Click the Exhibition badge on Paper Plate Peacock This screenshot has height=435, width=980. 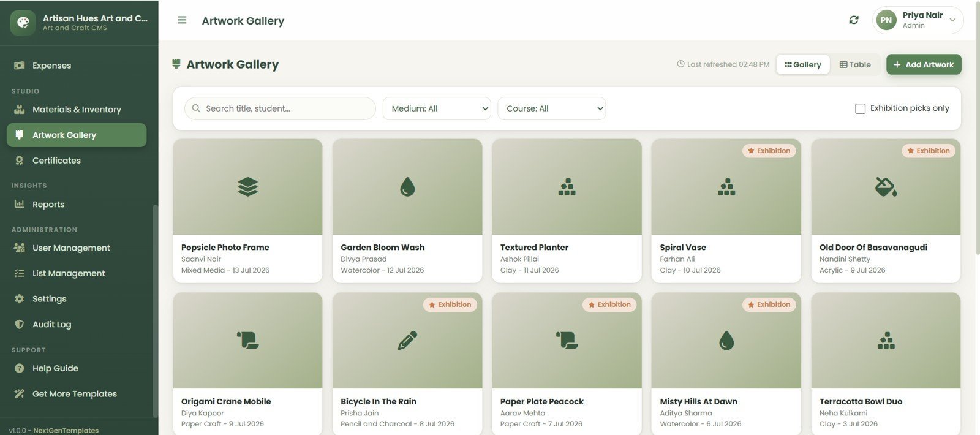609,304
